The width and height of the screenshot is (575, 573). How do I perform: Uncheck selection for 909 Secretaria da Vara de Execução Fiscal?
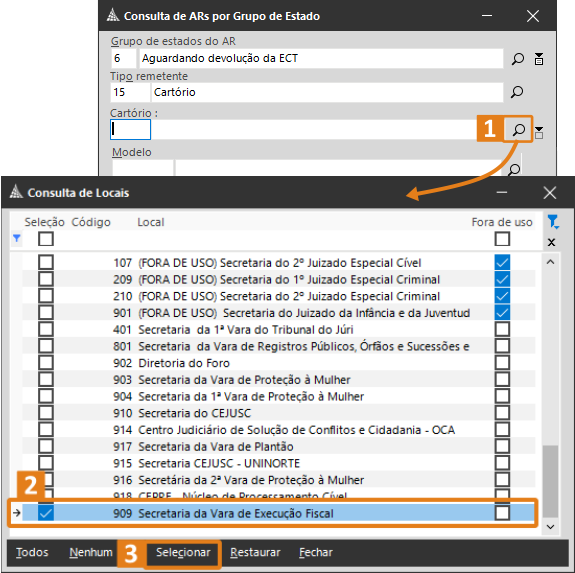point(46,513)
